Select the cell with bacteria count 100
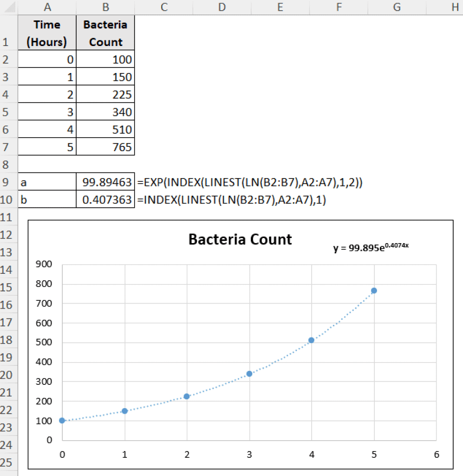Viewport: 463px width, 476px height. click(x=105, y=59)
